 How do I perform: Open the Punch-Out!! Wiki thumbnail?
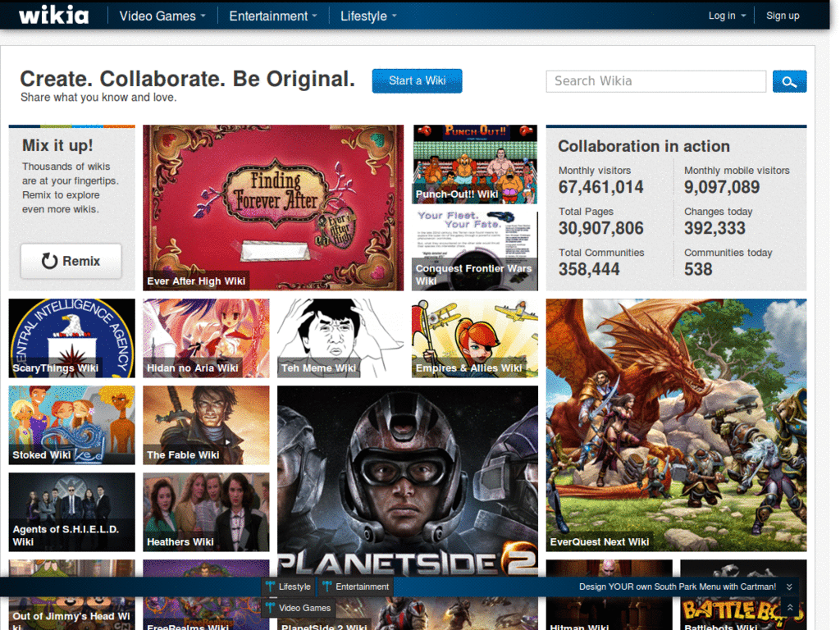(x=474, y=163)
